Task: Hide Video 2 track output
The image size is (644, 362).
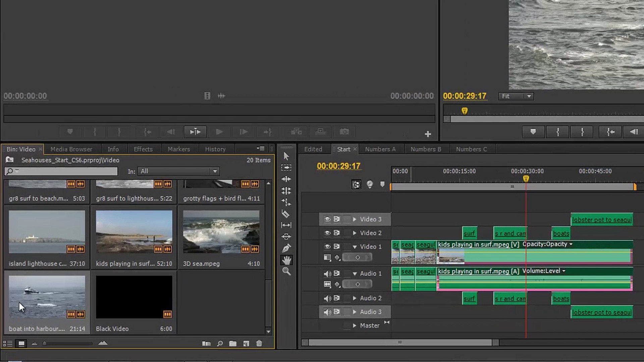Action: pos(327,233)
